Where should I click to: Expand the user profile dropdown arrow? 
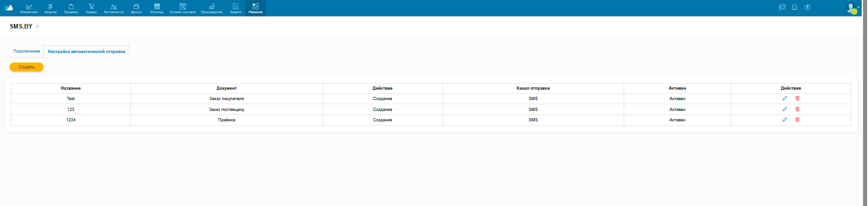[x=859, y=7]
